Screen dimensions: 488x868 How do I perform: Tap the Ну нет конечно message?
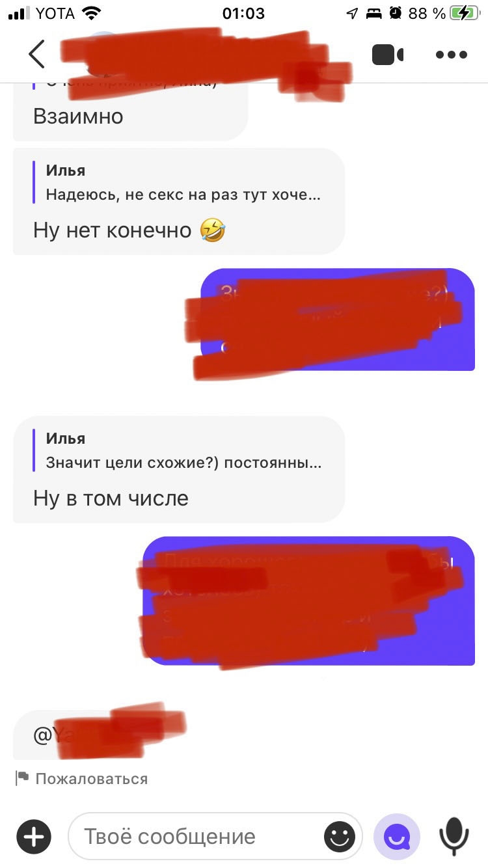coord(129,230)
